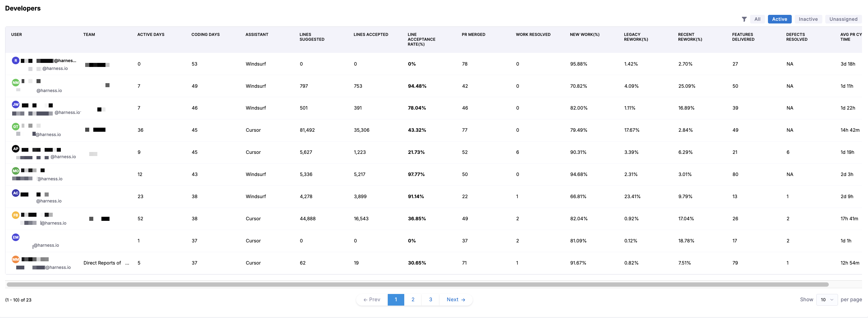The image size is (868, 318).
Task: Click the yellow FB user avatar
Action: [15, 215]
